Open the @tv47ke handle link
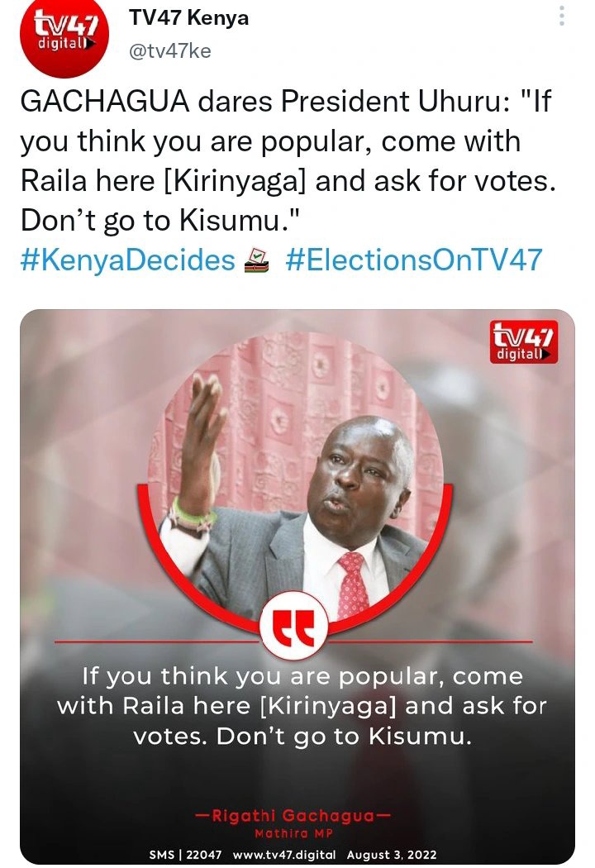Image resolution: width=595 pixels, height=868 pixels. pos(170,51)
